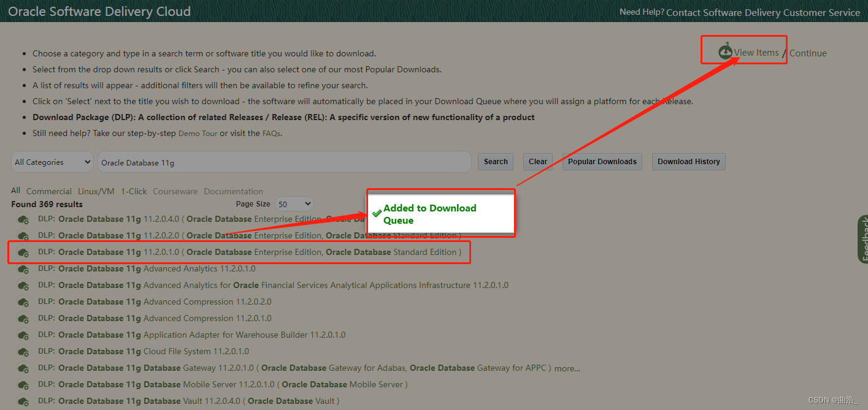
Task: Open Popular Downloads
Action: click(602, 162)
